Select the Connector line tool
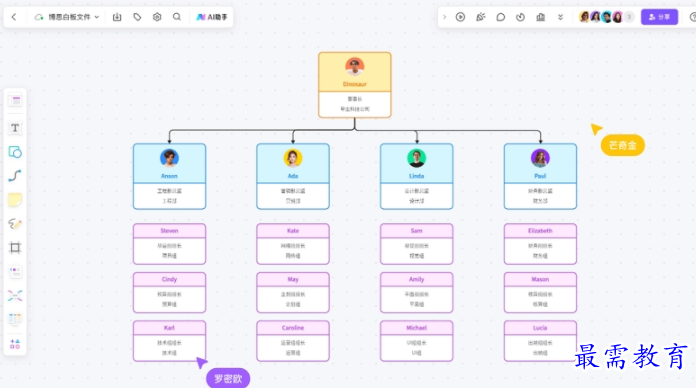 pyautogui.click(x=15, y=176)
